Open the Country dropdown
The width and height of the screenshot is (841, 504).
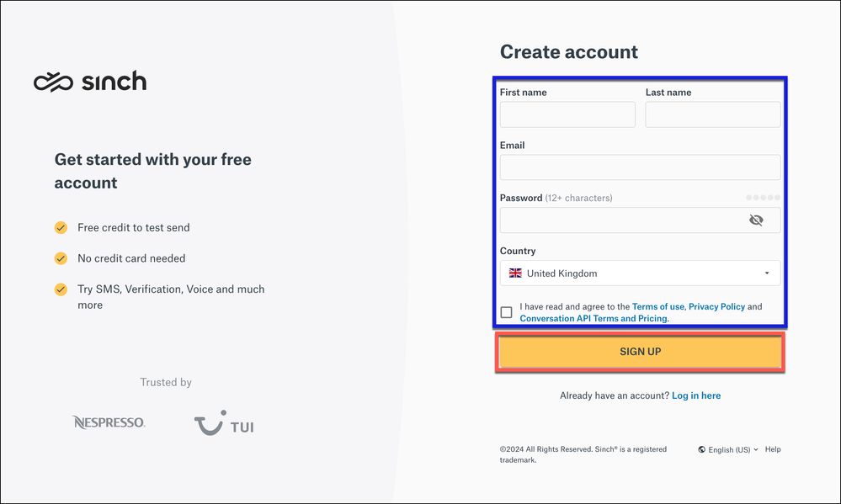pos(640,273)
